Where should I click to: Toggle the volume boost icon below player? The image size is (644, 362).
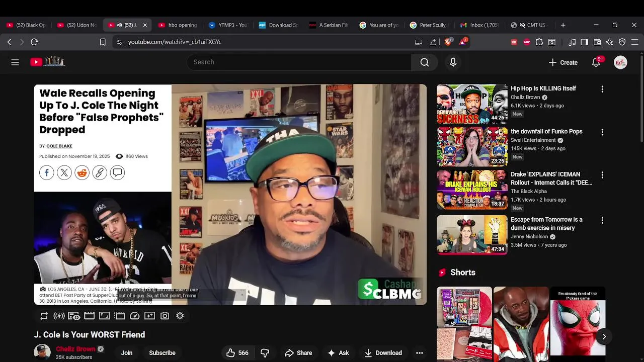tap(59, 316)
